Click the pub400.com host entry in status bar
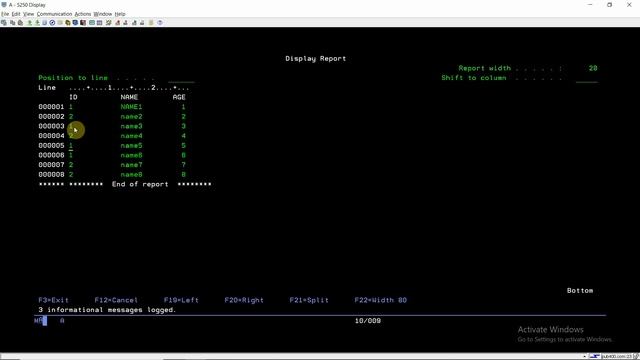 pos(616,357)
